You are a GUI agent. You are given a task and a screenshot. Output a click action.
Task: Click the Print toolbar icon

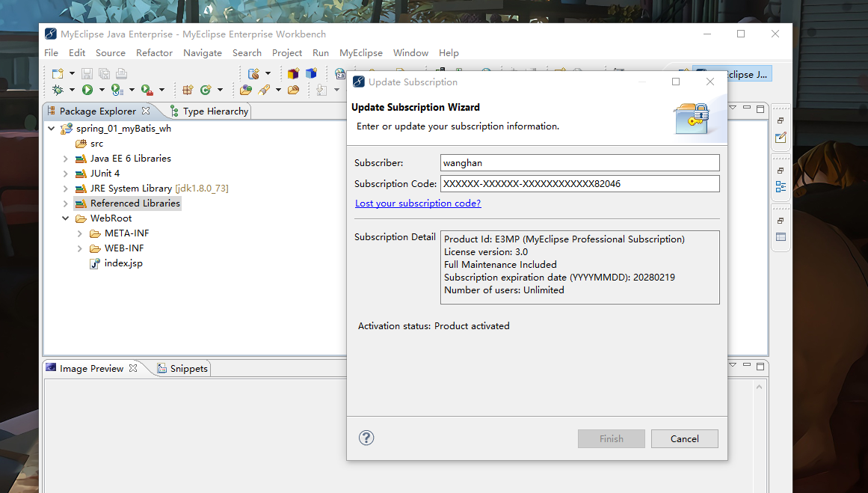121,73
